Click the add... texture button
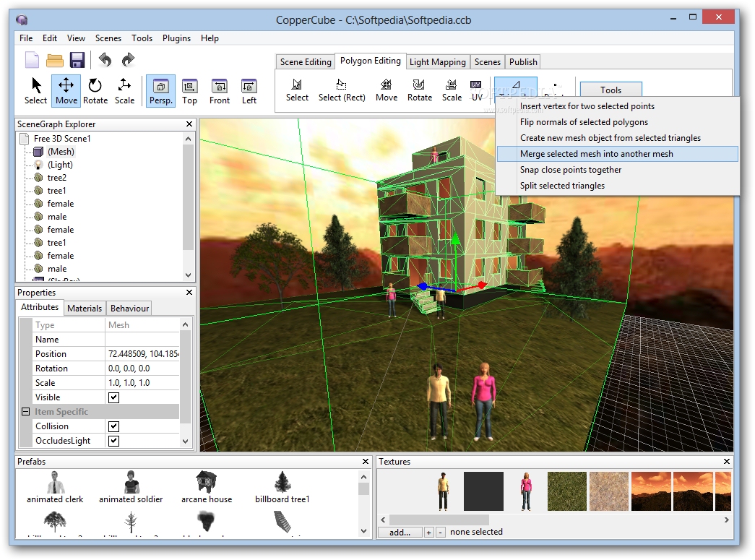 [x=400, y=532]
